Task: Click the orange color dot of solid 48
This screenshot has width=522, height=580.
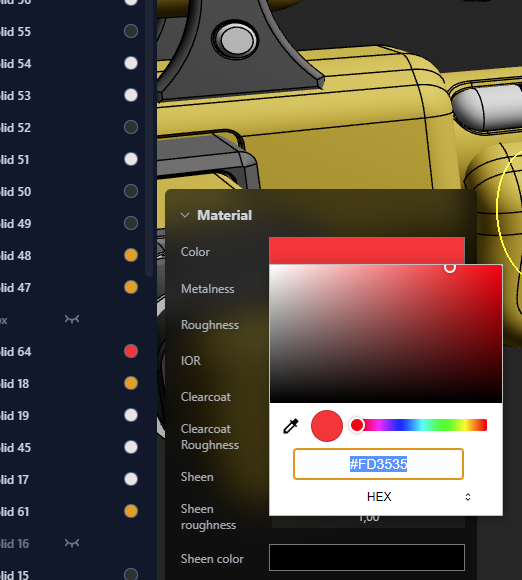Action: coord(131,255)
